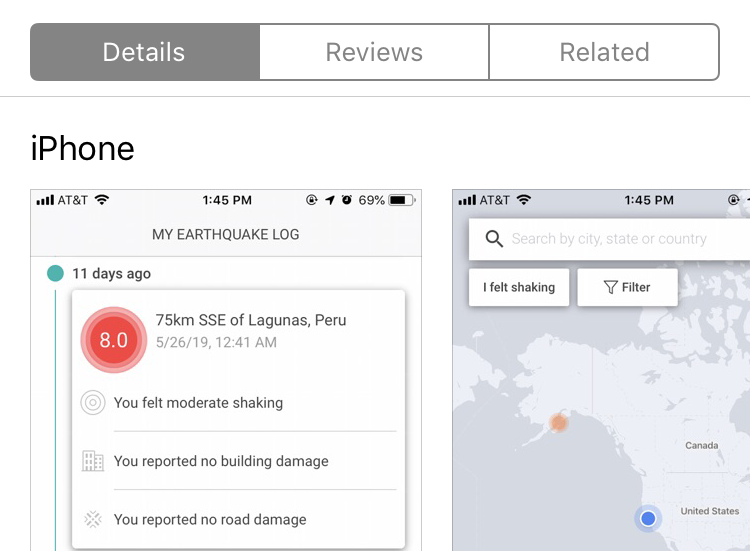The width and height of the screenshot is (750, 551).
Task: Click the Wi-Fi icon in first screenshot
Action: click(x=102, y=200)
